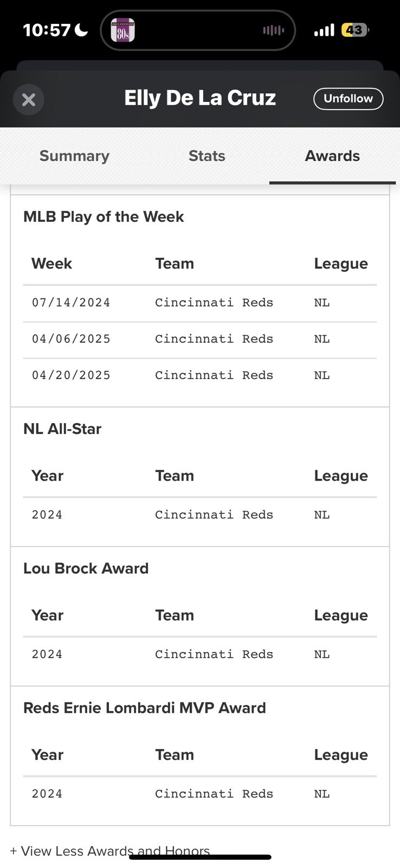Select the Awards tab
The width and height of the screenshot is (400, 868).
(x=332, y=156)
